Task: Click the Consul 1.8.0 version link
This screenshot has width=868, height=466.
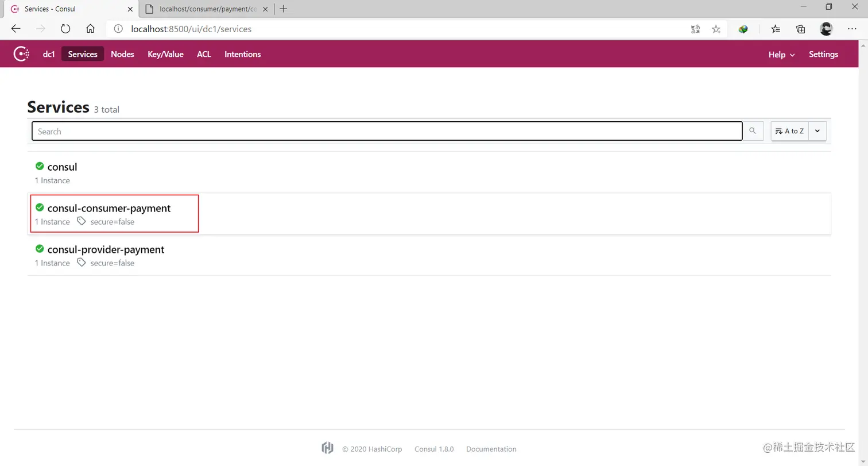Action: click(x=434, y=449)
